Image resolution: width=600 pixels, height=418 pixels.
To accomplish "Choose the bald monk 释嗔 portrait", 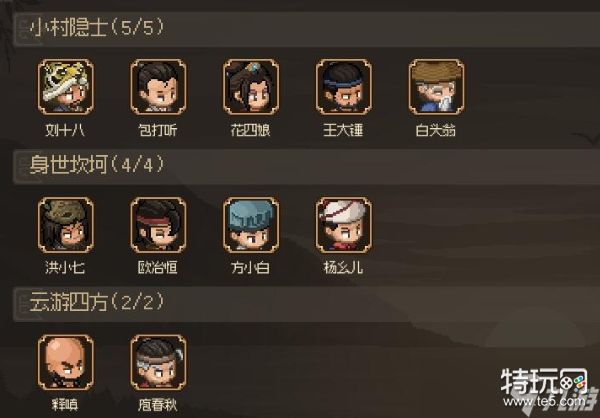I will tap(65, 362).
